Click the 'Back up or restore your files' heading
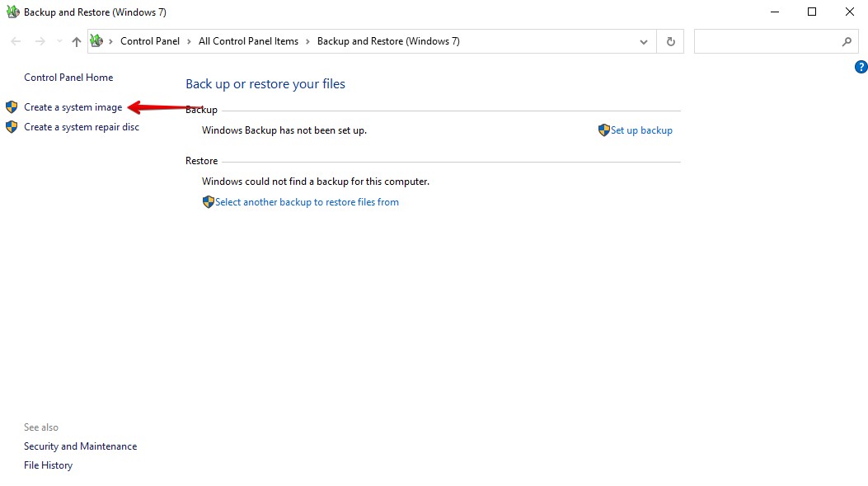Screen dimensions: 868x486 265,83
